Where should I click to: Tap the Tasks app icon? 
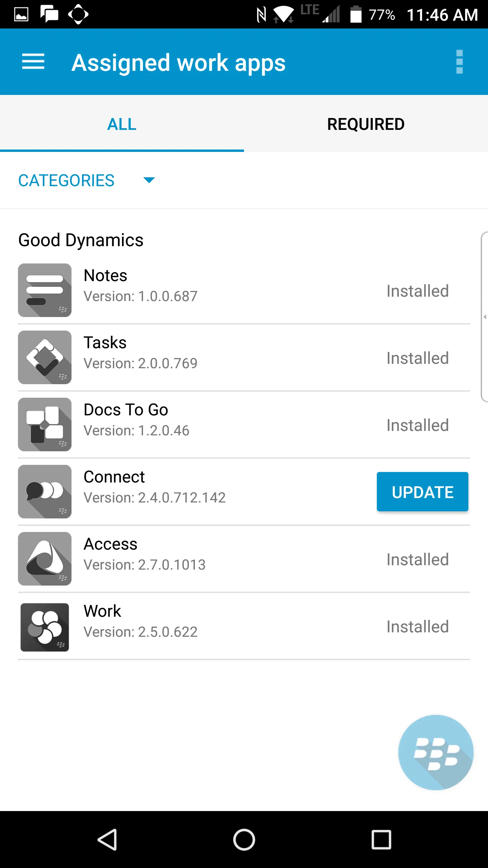click(45, 357)
